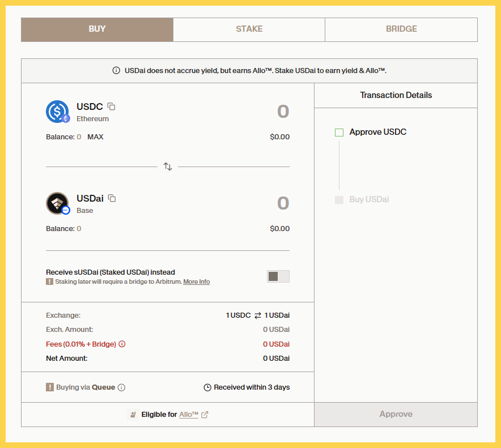Click MAX to use full USDC balance
The image size is (501, 448).
95,137
